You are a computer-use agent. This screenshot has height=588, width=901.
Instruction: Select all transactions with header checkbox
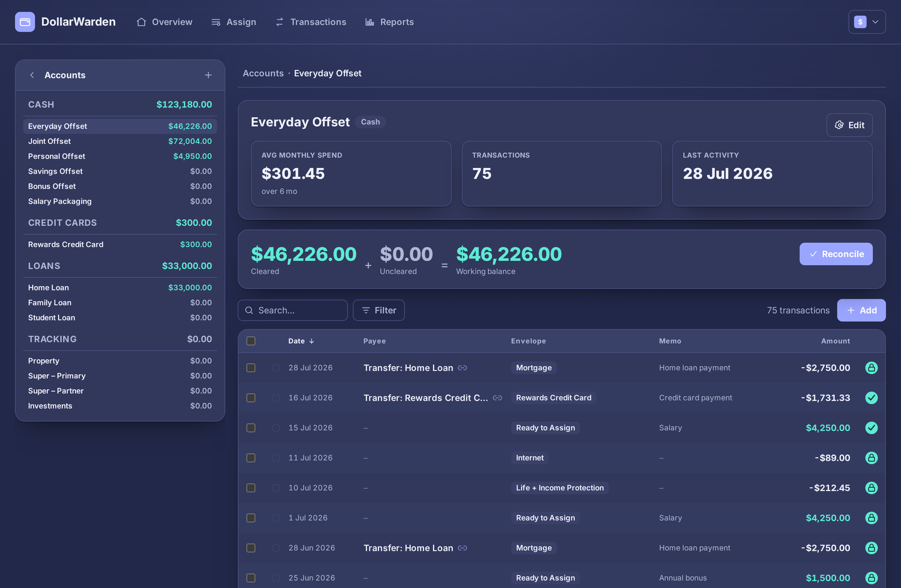tap(251, 341)
